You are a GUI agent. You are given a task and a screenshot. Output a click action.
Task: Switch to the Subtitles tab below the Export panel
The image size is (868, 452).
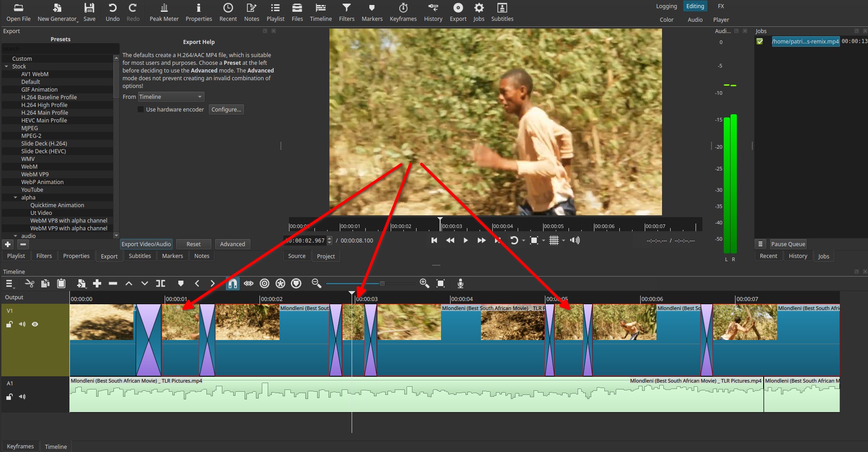(x=140, y=256)
